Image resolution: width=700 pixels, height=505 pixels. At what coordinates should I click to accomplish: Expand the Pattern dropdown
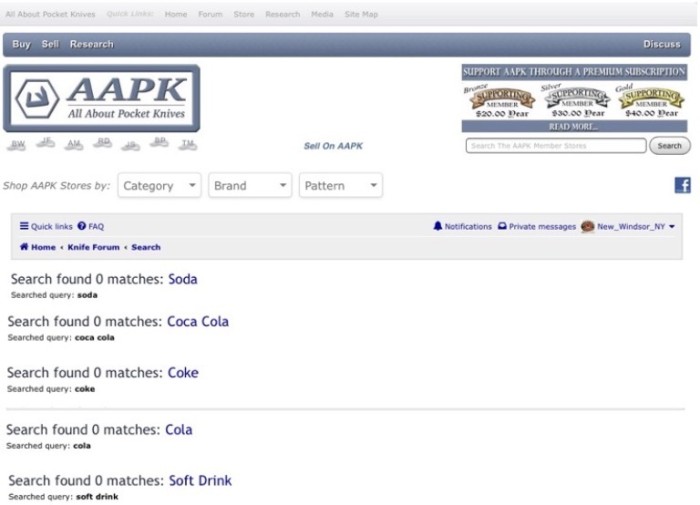[x=341, y=185]
